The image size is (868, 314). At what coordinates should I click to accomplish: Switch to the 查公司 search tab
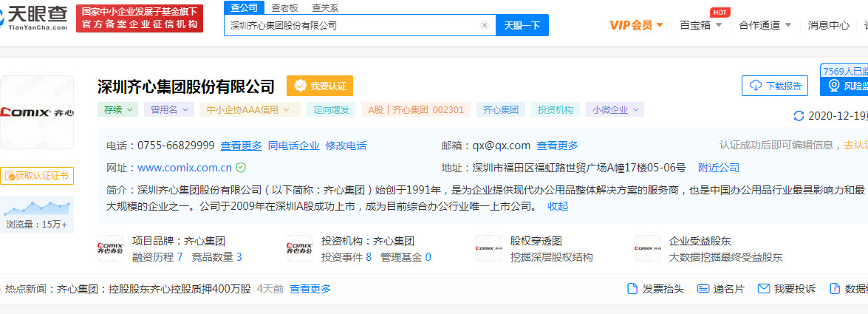244,7
